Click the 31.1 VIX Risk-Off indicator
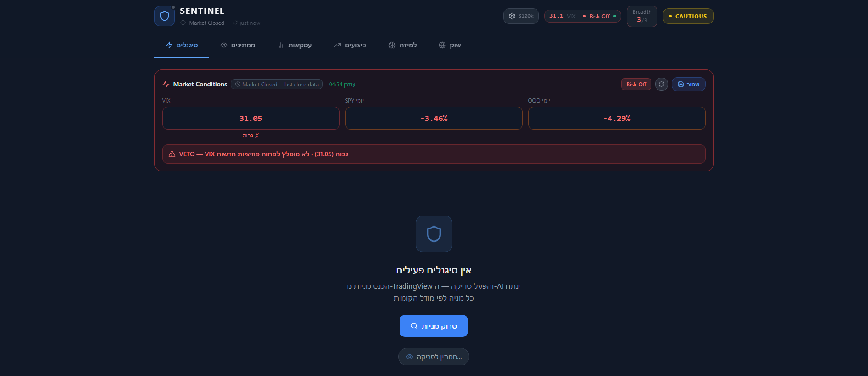The width and height of the screenshot is (868, 376). [582, 16]
